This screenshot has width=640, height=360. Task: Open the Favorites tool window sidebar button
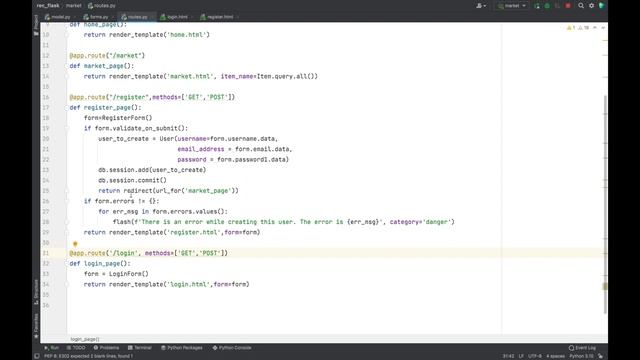click(36, 326)
